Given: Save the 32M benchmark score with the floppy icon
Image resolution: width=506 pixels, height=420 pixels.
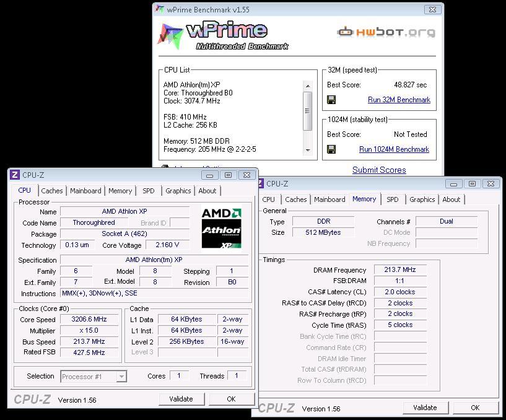Looking at the screenshot, I should pos(331,100).
